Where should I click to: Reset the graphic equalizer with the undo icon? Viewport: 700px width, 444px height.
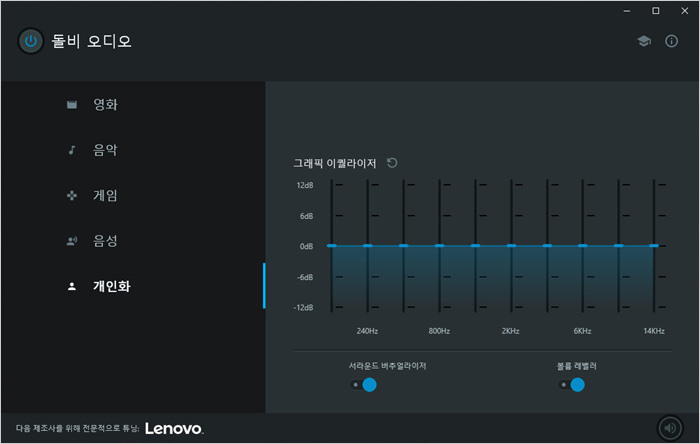click(392, 163)
